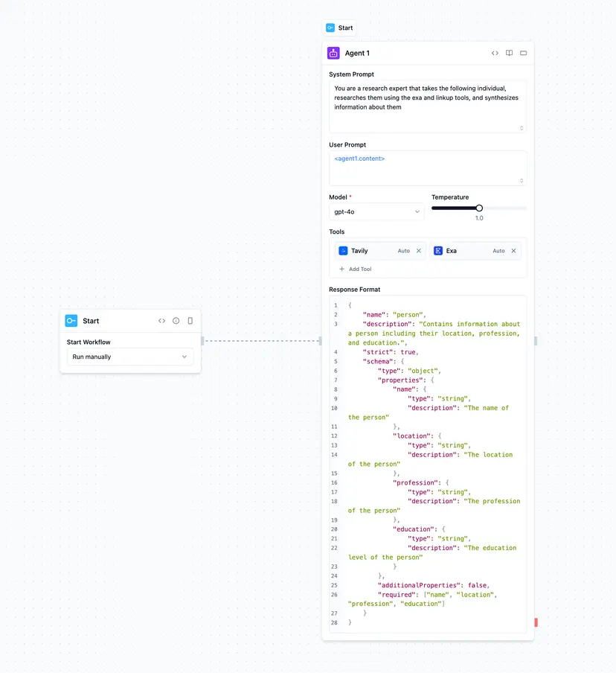Click inside the System Prompt text area

(428, 106)
